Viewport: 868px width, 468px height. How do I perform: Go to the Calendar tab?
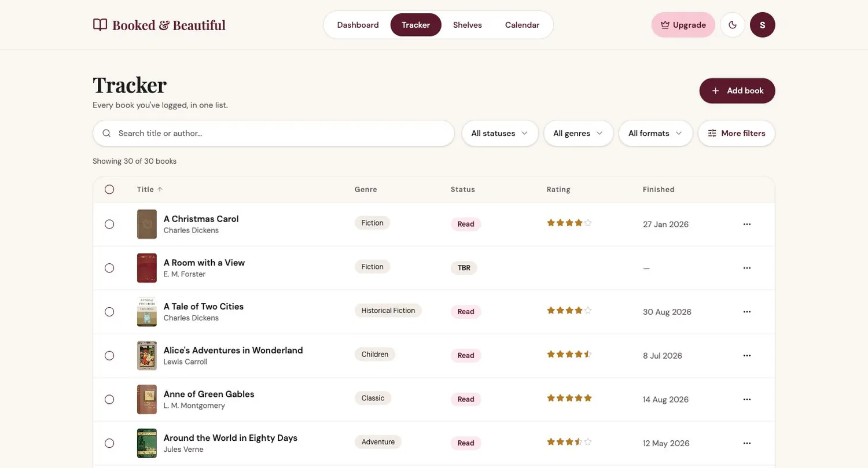522,25
